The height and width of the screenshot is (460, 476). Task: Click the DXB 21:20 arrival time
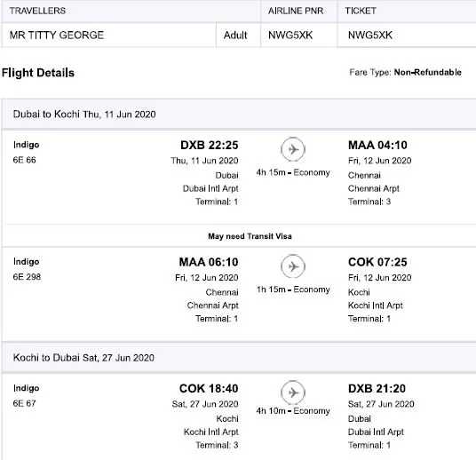tap(377, 388)
